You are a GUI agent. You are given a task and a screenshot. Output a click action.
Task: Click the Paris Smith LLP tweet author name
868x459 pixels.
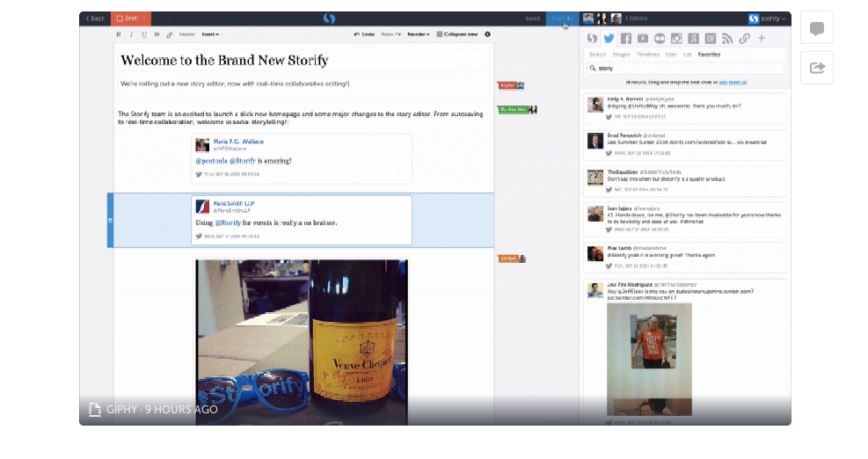pos(234,203)
